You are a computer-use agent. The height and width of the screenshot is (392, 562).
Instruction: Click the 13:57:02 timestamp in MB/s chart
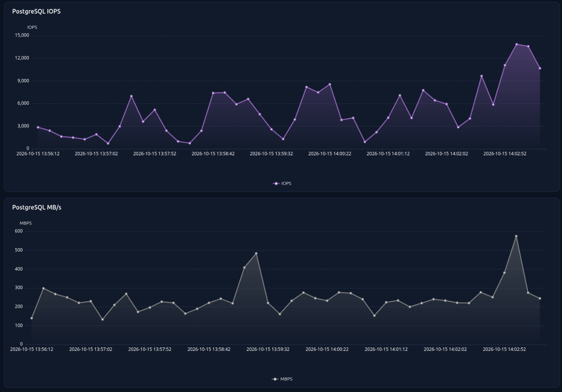(x=91, y=349)
